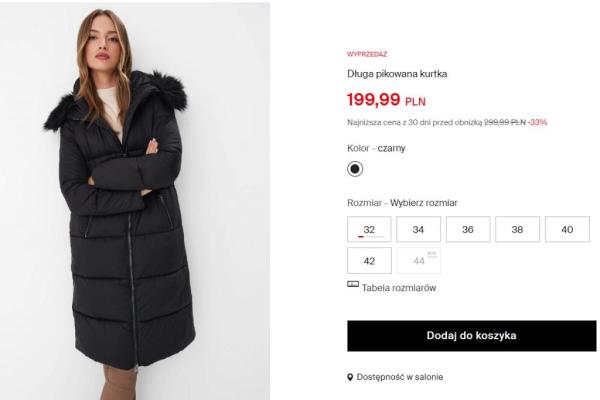Viewport: 600px width, 400px height.
Task: Choose size 32
Action: click(369, 230)
